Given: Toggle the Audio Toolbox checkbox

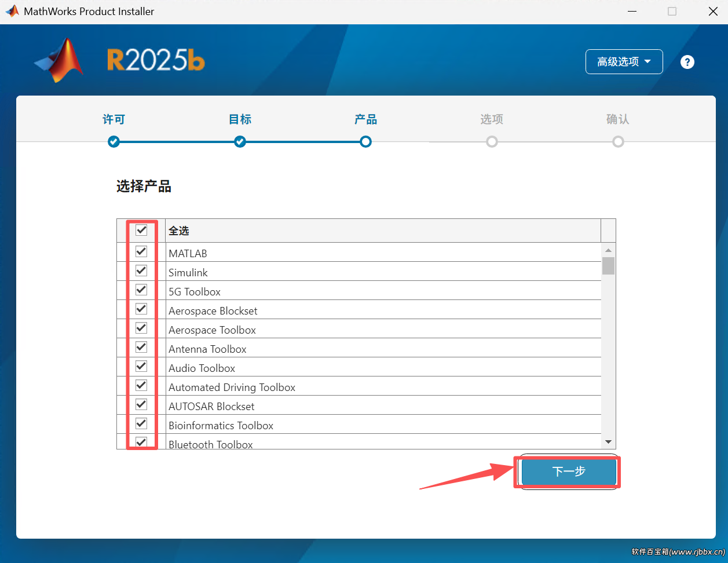Looking at the screenshot, I should point(141,366).
